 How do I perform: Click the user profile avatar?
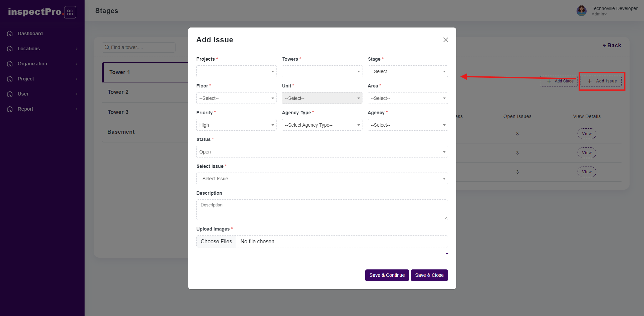pos(581,11)
